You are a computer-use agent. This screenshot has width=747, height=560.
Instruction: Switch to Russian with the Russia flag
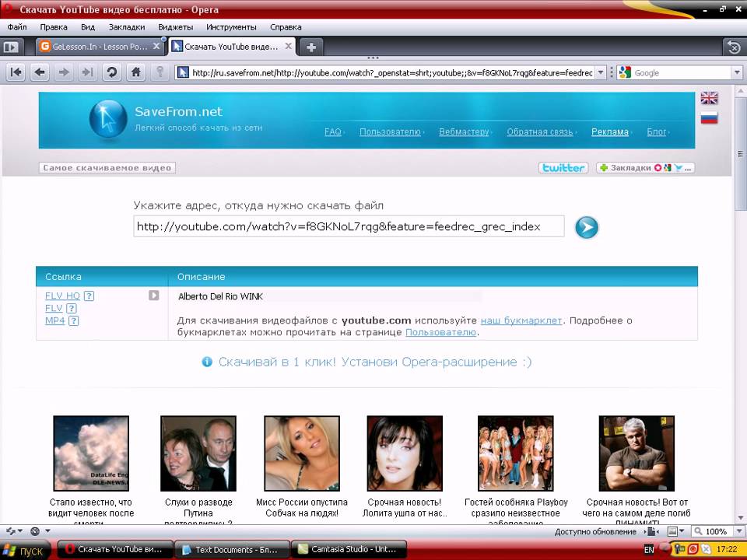710,117
